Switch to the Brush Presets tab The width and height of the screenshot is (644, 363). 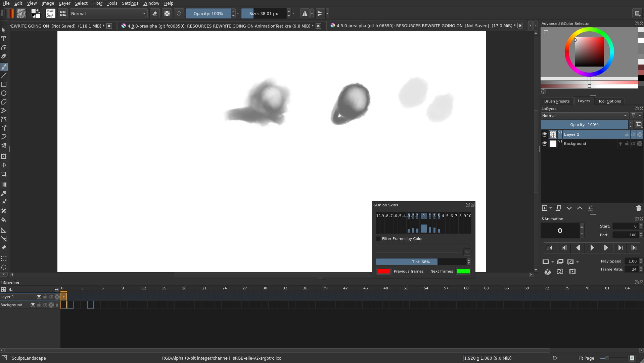click(x=556, y=101)
